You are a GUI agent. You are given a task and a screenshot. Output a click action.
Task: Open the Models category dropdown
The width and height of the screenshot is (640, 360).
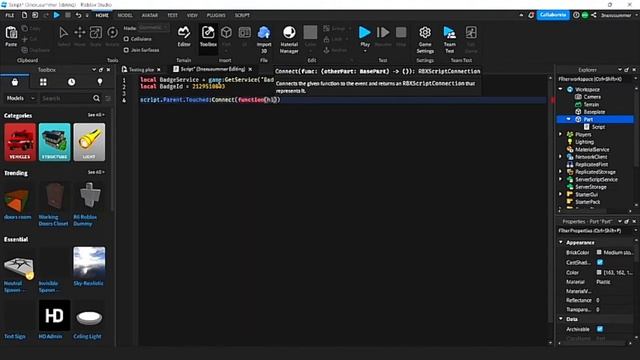(20, 98)
